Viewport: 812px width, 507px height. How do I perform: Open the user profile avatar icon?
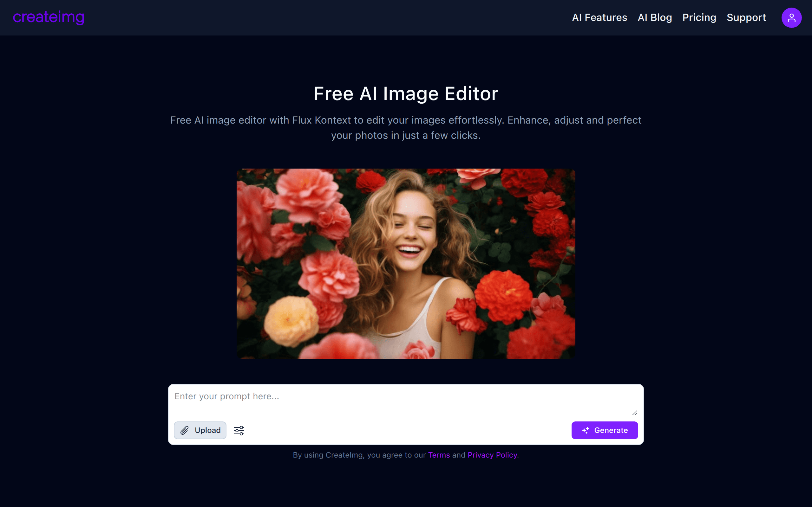[791, 18]
